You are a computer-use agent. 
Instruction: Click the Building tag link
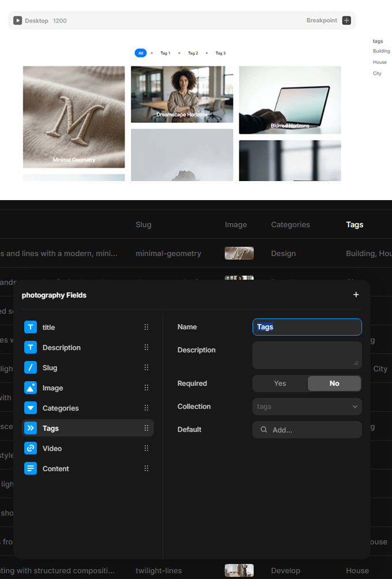coord(381,51)
